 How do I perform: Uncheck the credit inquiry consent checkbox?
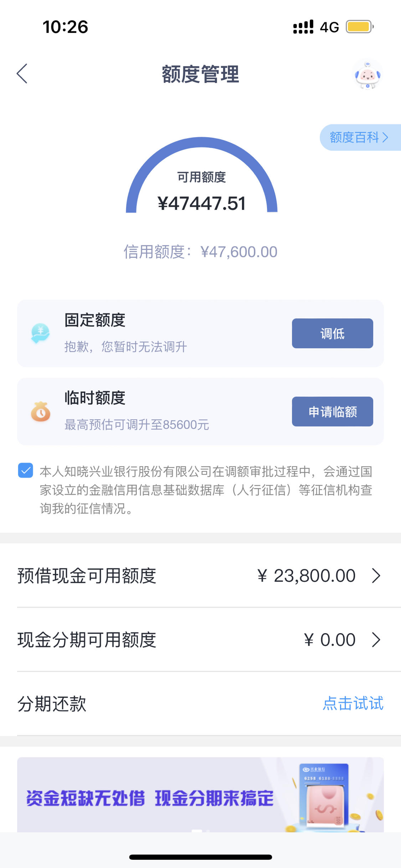click(x=26, y=470)
